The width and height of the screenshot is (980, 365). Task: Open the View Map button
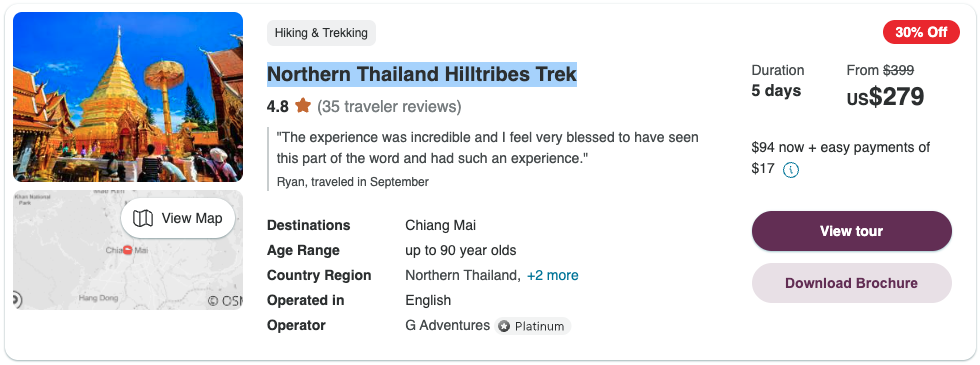point(178,218)
